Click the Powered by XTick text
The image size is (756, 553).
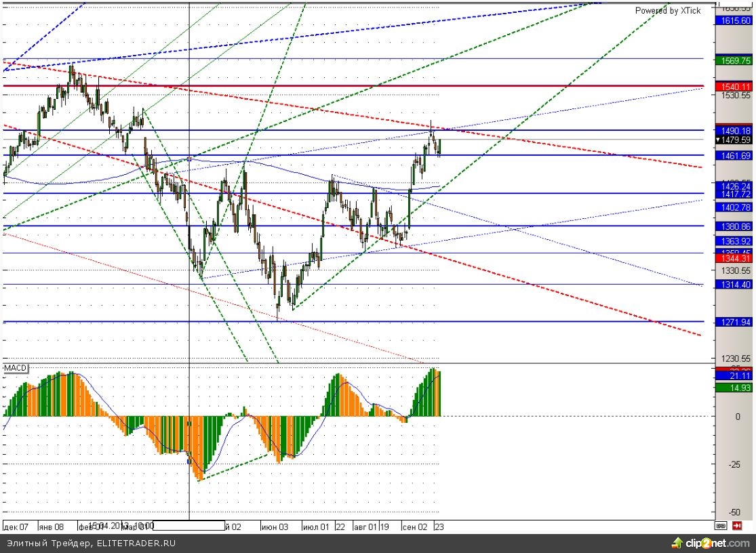[667, 10]
